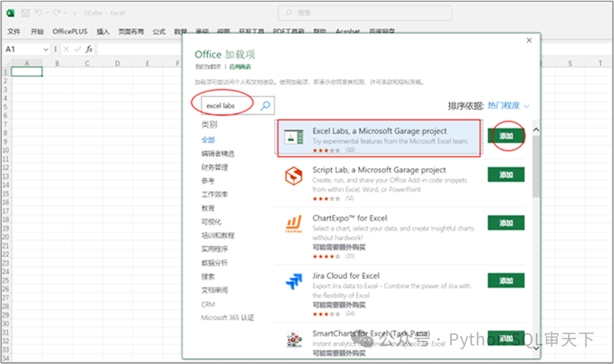Select the CRM category

208,304
